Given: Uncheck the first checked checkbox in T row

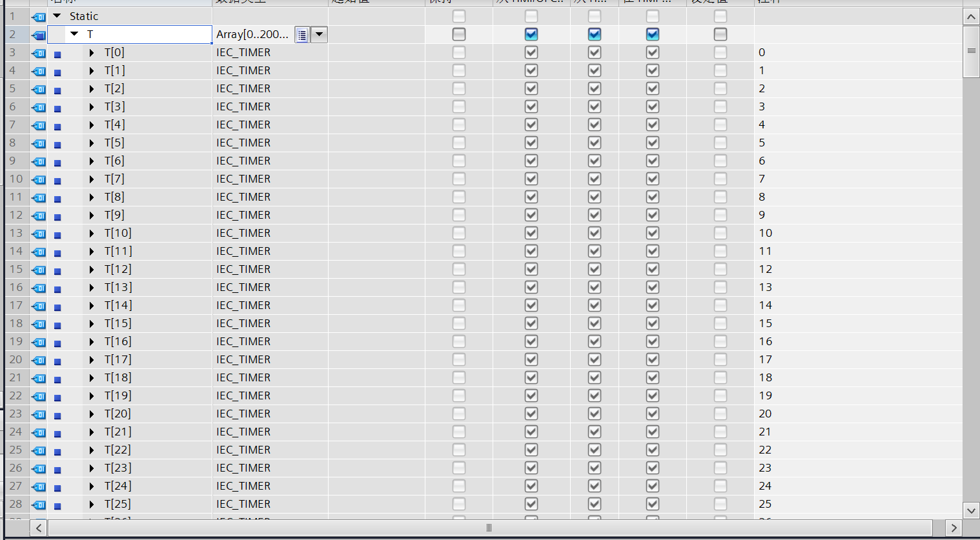Looking at the screenshot, I should click(x=531, y=34).
